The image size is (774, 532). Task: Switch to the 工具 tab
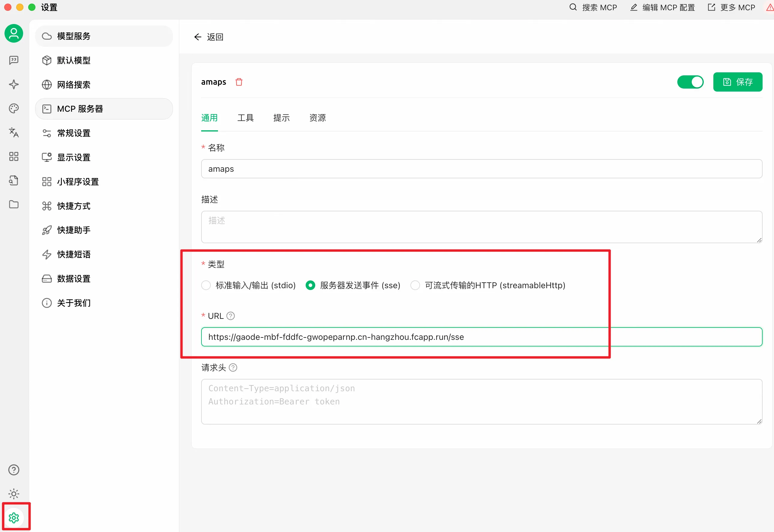pos(245,118)
